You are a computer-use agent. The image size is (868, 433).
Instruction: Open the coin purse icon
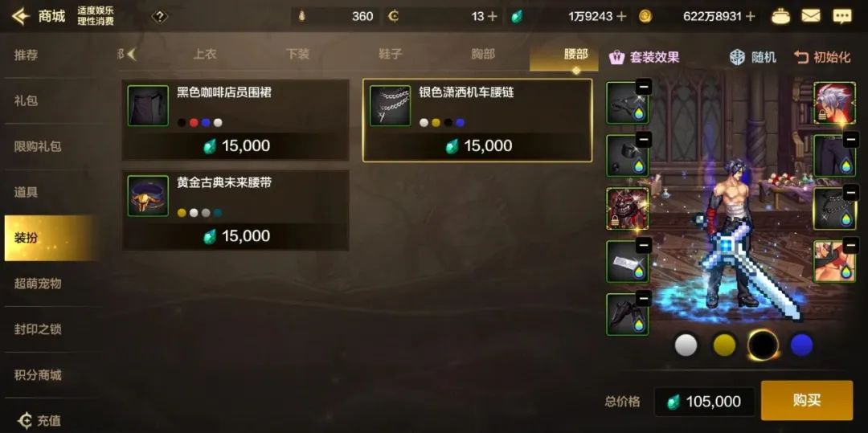click(x=781, y=17)
